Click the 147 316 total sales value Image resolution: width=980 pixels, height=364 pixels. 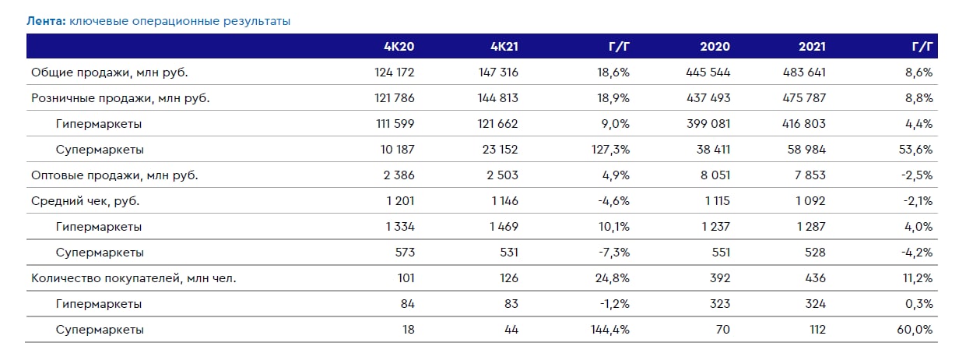(495, 72)
